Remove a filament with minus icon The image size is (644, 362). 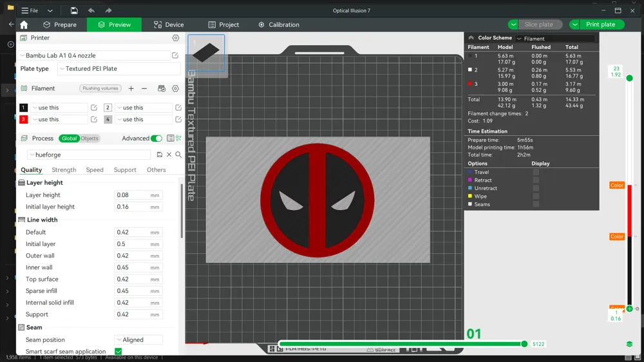click(x=144, y=88)
